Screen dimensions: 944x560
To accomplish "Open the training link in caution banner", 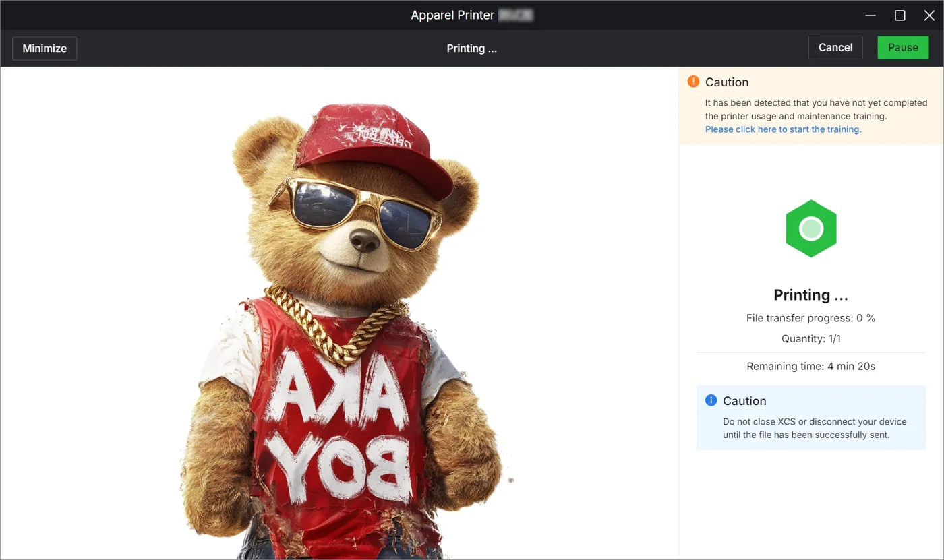I will coord(783,129).
